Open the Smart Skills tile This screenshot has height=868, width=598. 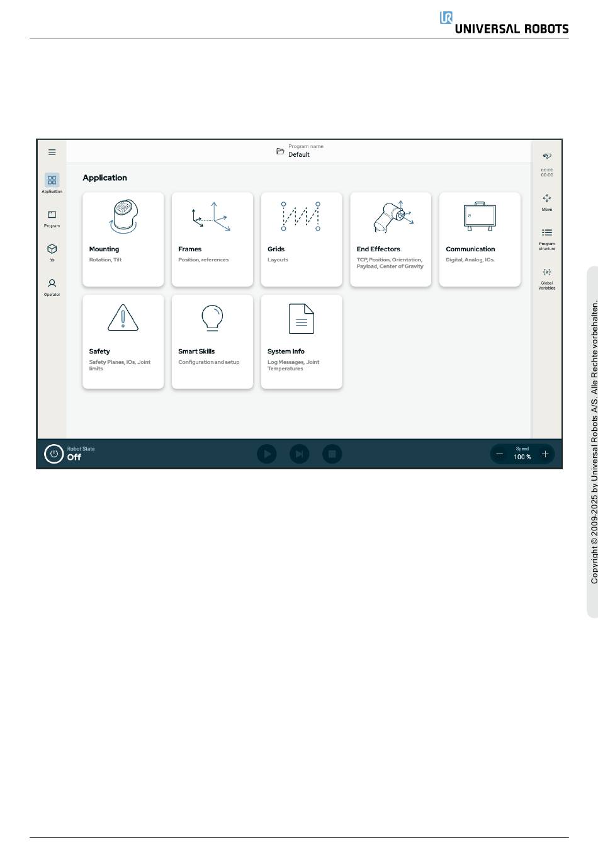pyautogui.click(x=212, y=341)
